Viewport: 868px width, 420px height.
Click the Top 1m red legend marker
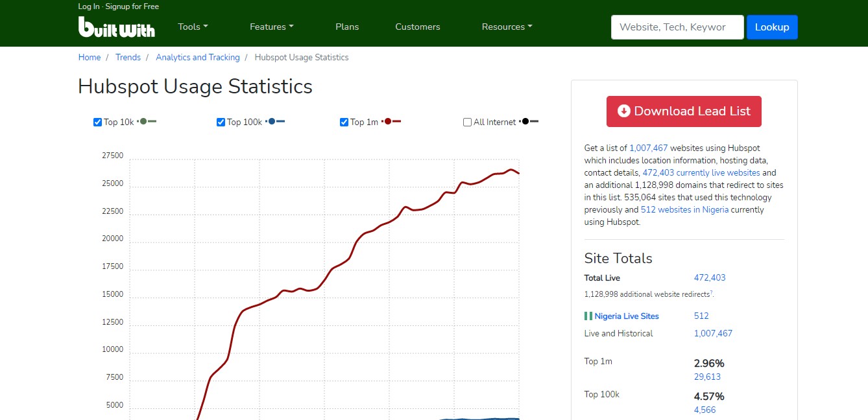tap(391, 121)
